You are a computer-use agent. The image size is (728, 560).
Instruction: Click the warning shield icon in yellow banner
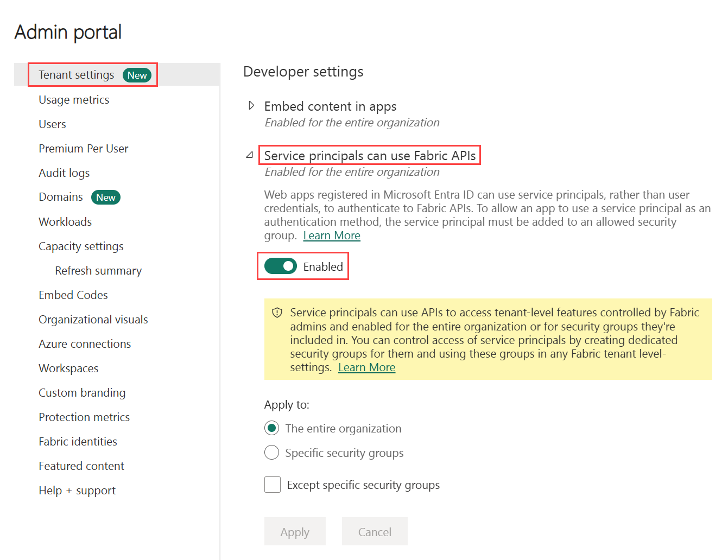pyautogui.click(x=277, y=312)
